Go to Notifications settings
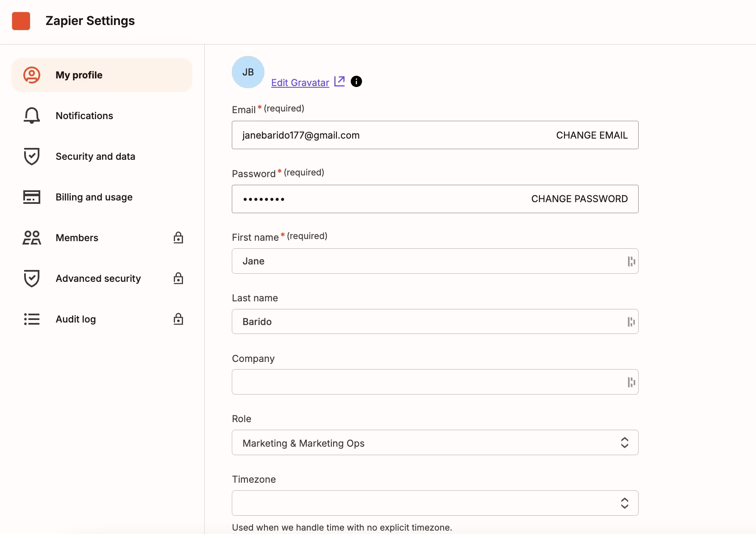Screen dimensions: 756x534 [x=102, y=116]
